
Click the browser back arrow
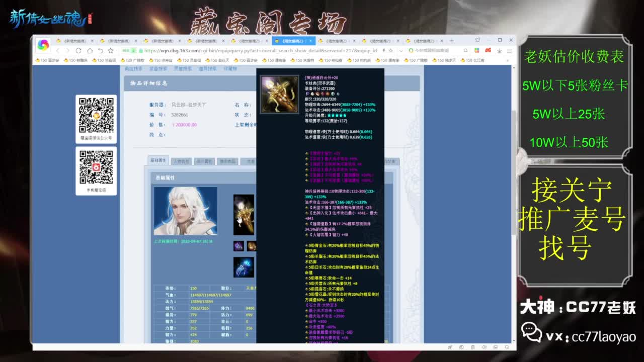coord(58,51)
